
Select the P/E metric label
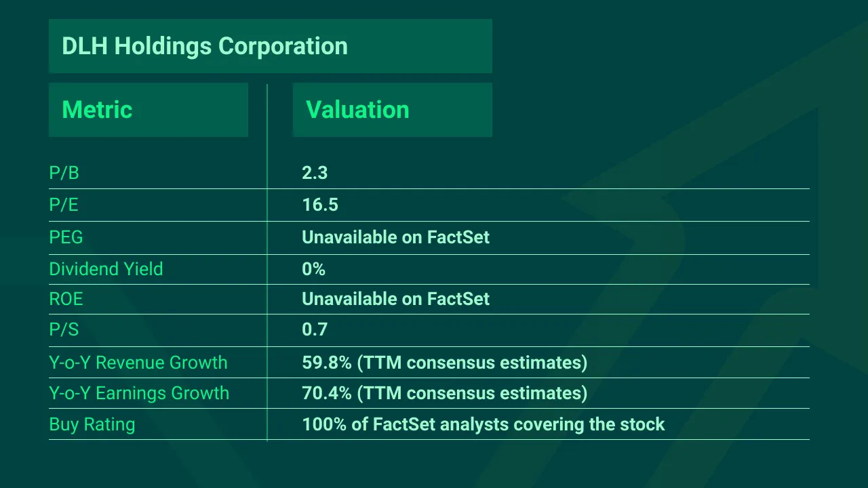point(64,205)
